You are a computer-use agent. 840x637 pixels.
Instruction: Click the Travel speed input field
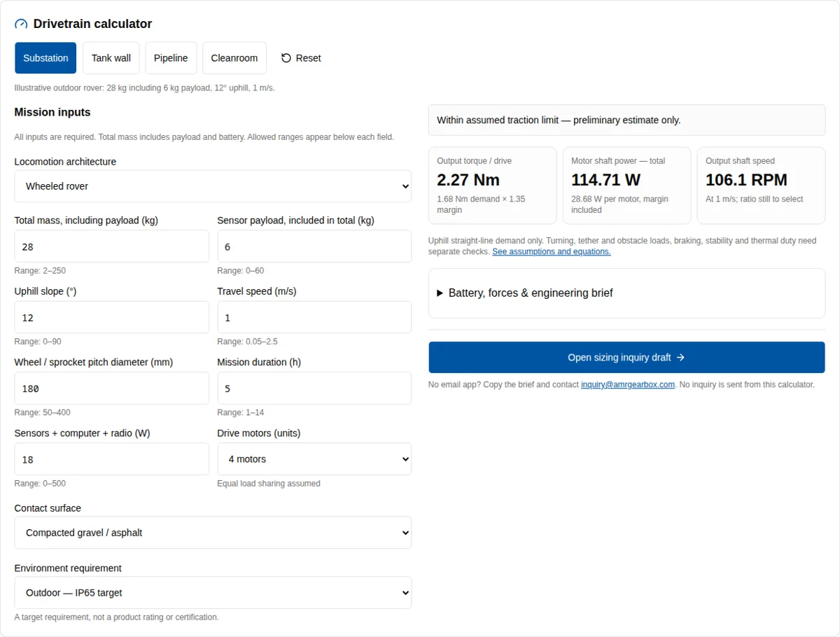point(314,317)
